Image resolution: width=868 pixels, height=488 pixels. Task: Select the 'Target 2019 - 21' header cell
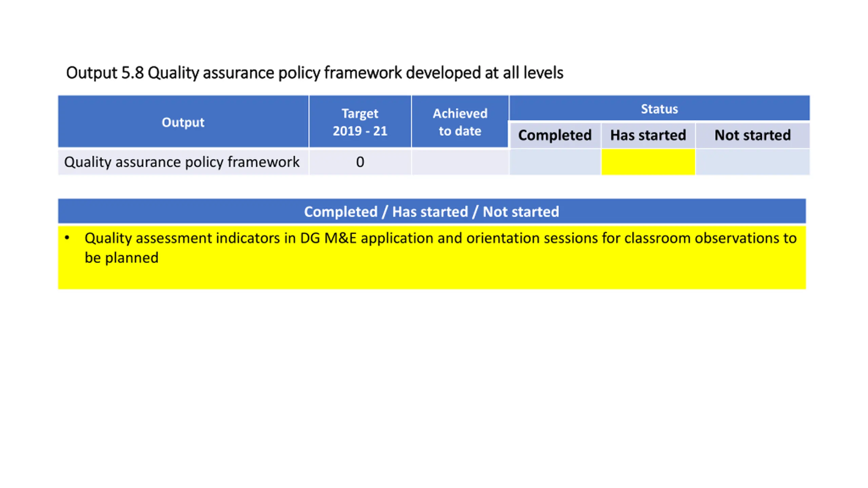[x=360, y=122]
